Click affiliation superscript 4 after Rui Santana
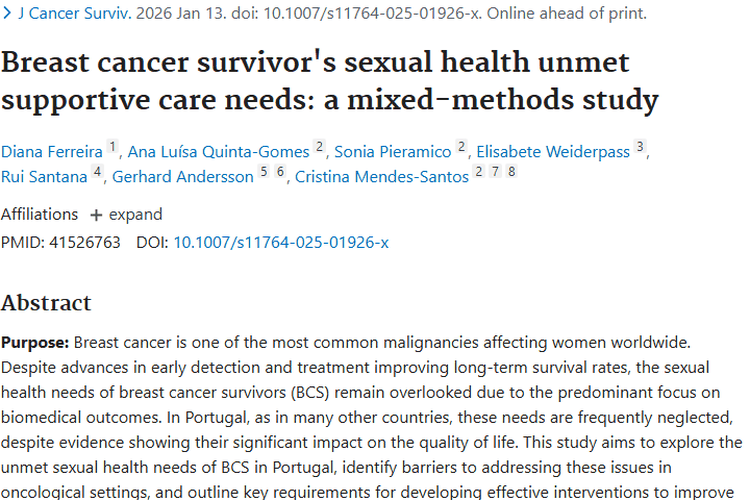Image resolution: width=750 pixels, height=500 pixels. pos(97,172)
